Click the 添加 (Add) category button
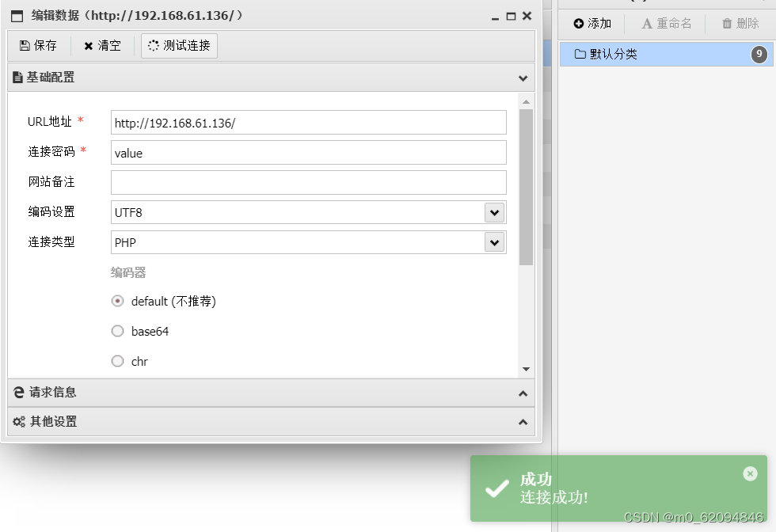 (592, 23)
